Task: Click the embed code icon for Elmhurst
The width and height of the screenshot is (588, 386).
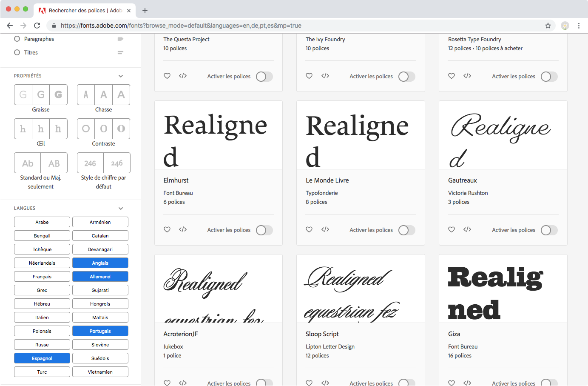Action: (x=183, y=229)
